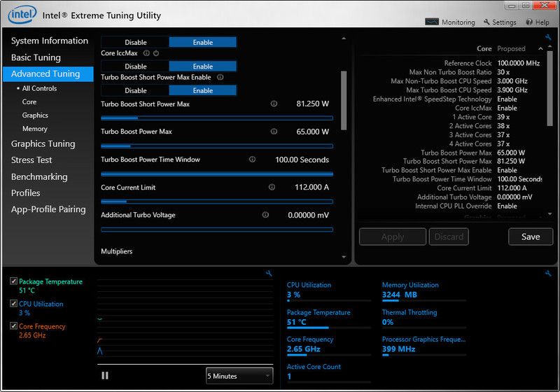Click the 399 MHz Processor Graphics value
The height and width of the screenshot is (392, 560).
pos(398,349)
